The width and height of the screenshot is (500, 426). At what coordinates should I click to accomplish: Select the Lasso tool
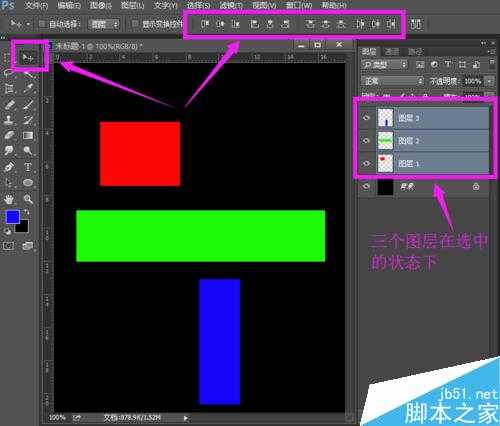[x=9, y=73]
